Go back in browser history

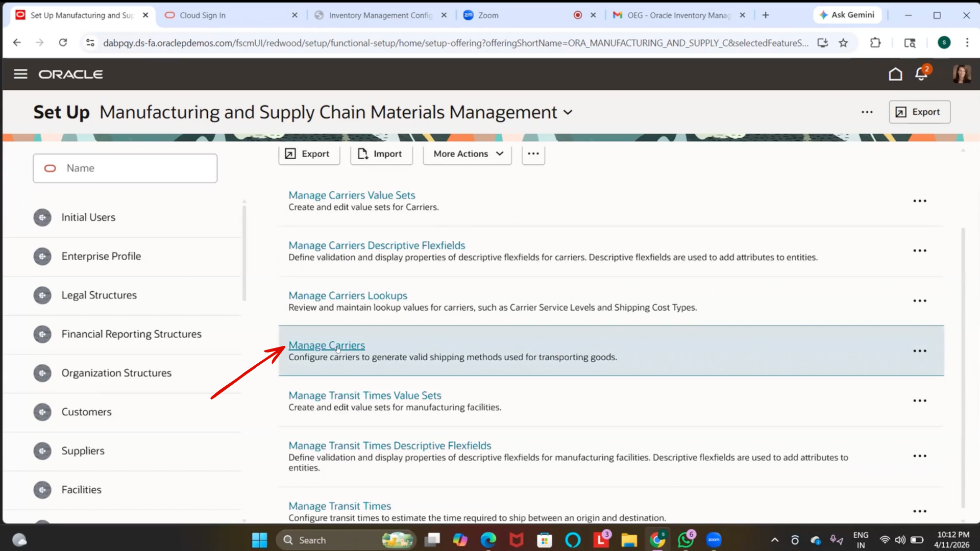(17, 43)
